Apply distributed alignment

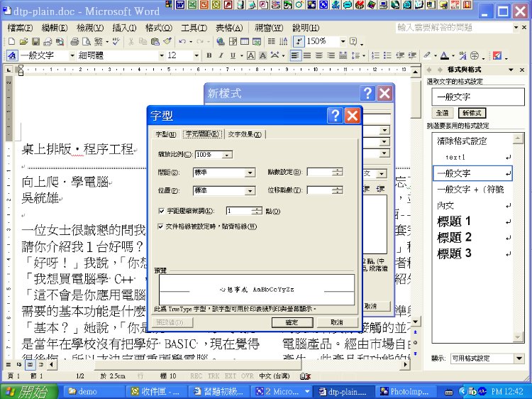pyautogui.click(x=343, y=55)
